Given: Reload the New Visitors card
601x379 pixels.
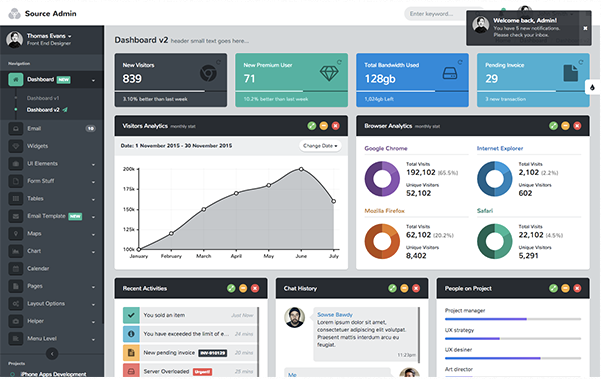Looking at the screenshot, I should pos(218,62).
